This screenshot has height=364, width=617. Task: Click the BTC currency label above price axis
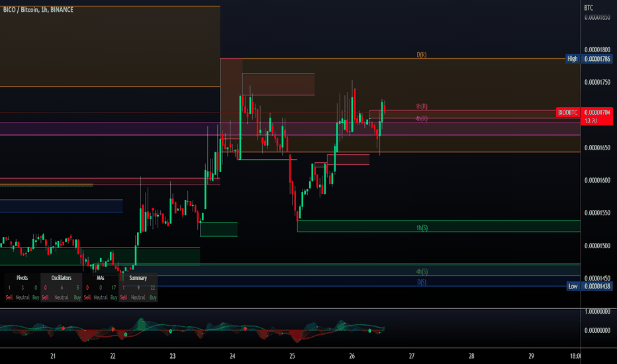[589, 8]
